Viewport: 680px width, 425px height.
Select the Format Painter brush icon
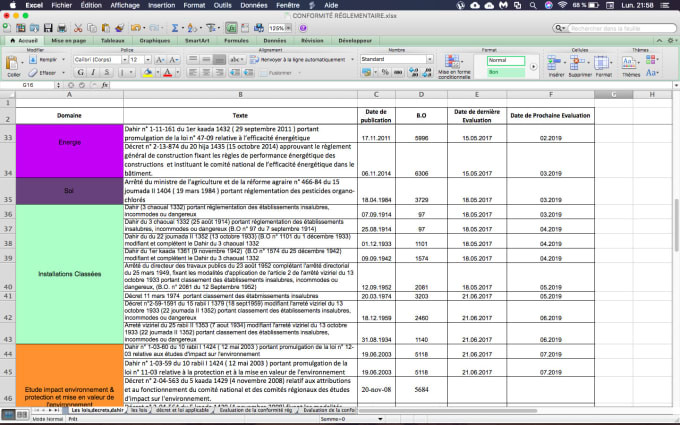[119, 28]
